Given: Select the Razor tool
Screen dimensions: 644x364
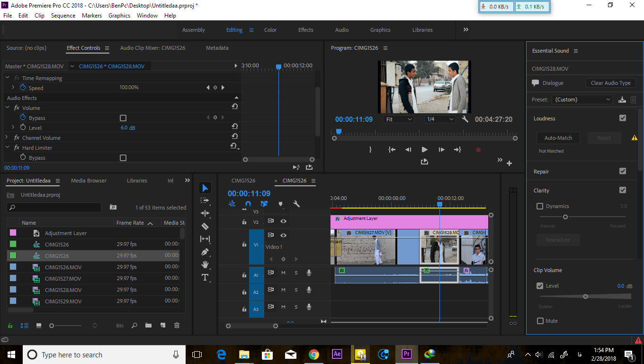Looking at the screenshot, I should [x=205, y=226].
